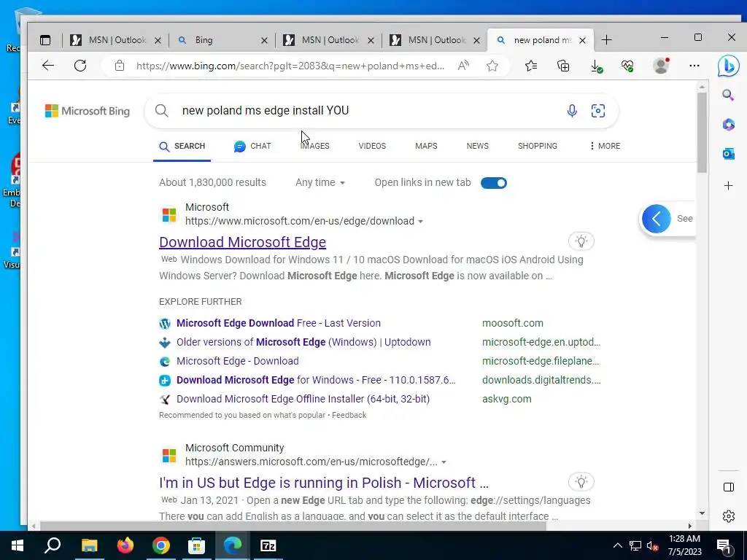Viewport: 747px width, 560px height.
Task: Open 7-Zip from the taskbar
Action: tap(268, 545)
